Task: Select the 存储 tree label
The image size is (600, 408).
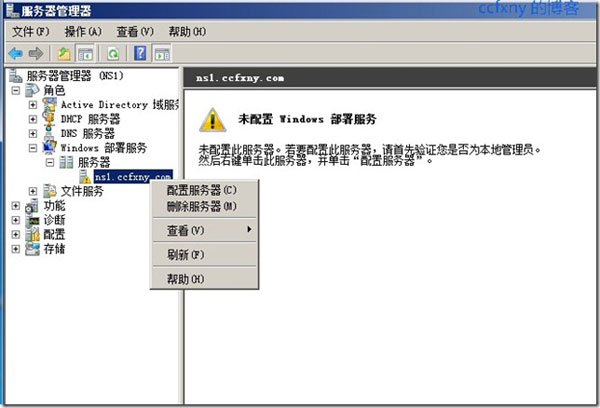Action: pyautogui.click(x=54, y=249)
